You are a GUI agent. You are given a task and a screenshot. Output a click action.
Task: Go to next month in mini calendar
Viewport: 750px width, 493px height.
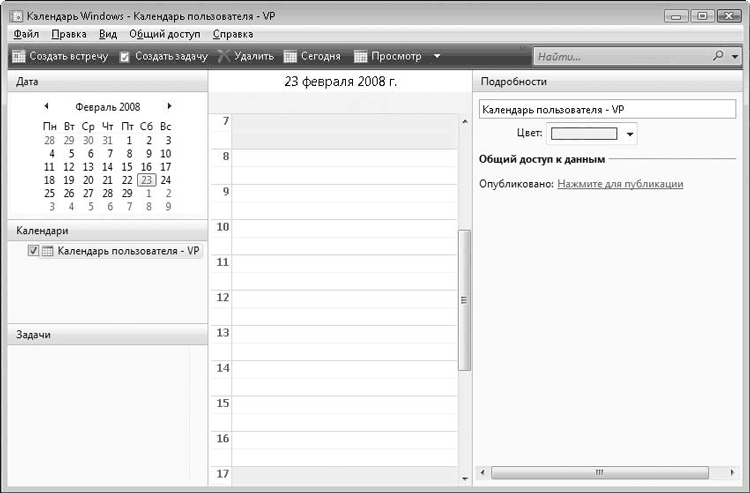coord(169,106)
